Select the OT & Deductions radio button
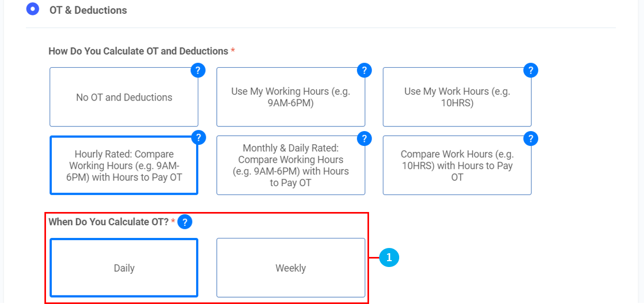 (33, 9)
